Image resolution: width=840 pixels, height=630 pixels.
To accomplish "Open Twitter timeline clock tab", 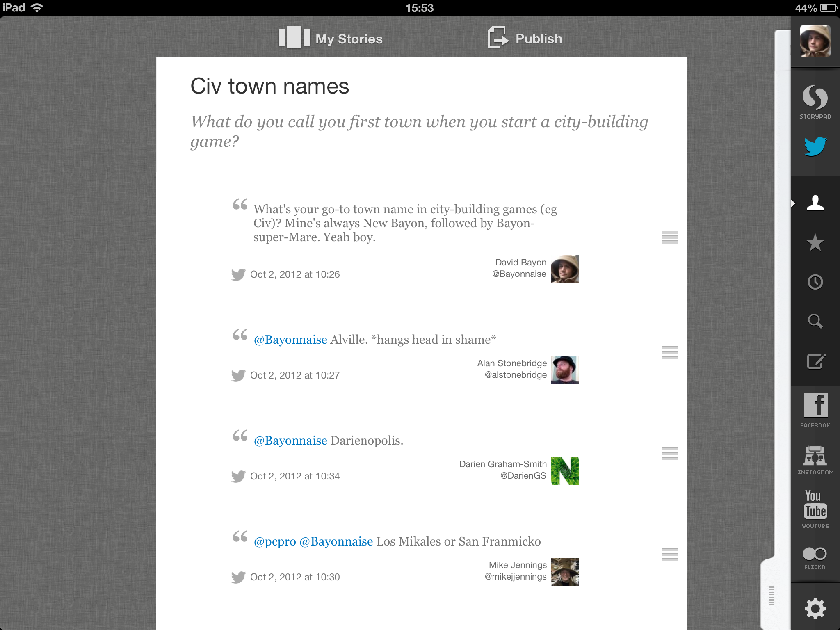I will click(815, 282).
